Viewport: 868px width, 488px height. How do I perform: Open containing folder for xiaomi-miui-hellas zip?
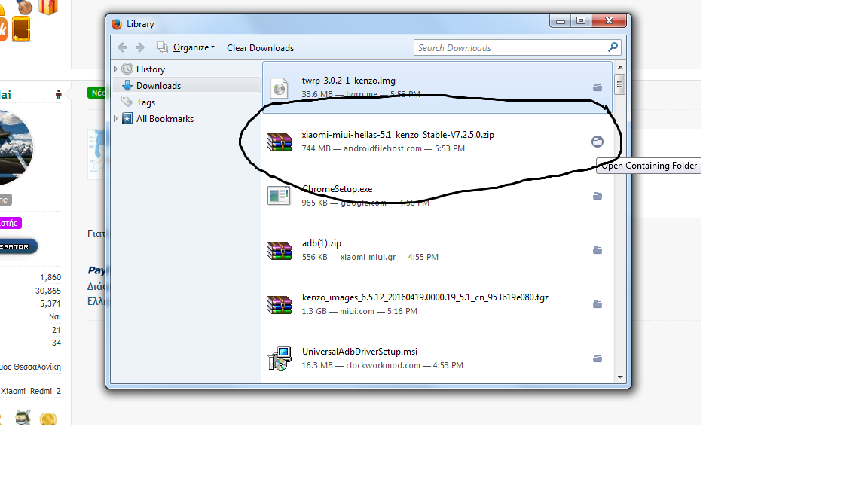598,142
